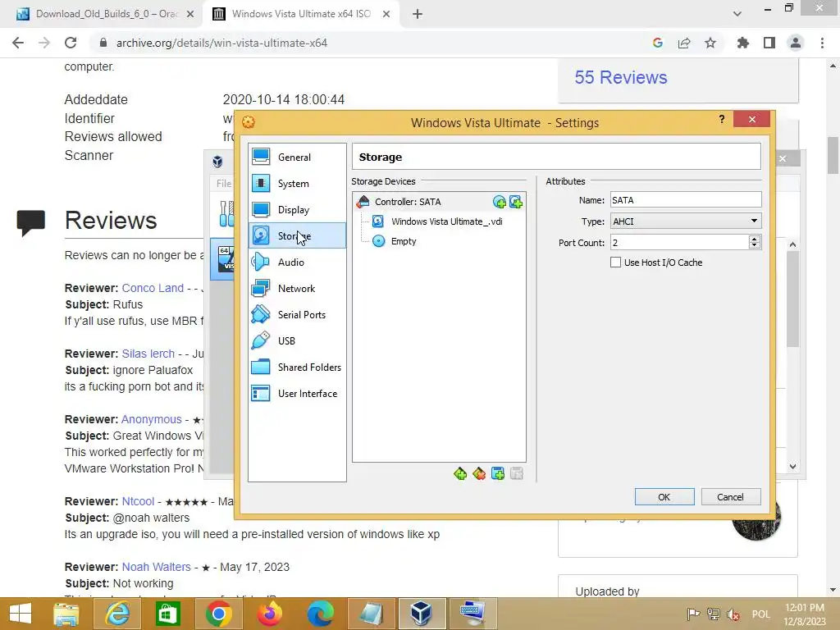Add a new storage controller
The height and width of the screenshot is (630, 840).
pos(459,473)
